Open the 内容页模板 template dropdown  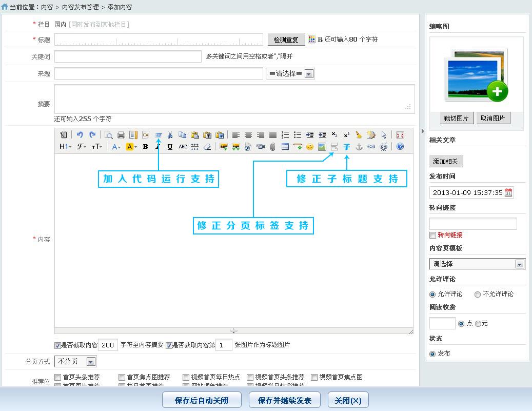[477, 264]
